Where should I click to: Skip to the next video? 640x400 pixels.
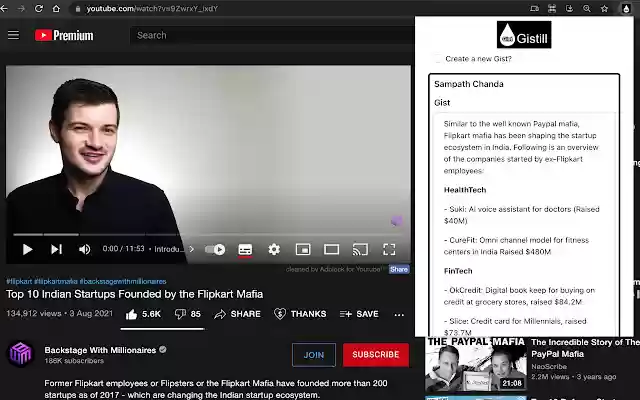pyautogui.click(x=56, y=249)
